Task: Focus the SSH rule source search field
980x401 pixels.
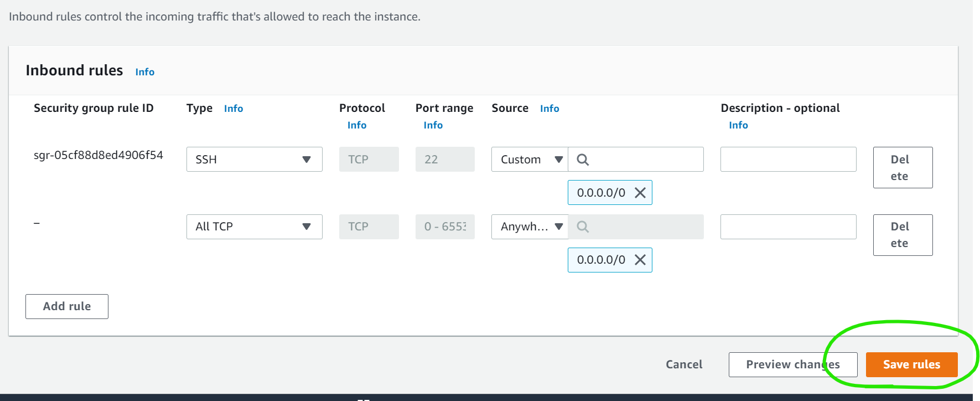Action: [636, 160]
